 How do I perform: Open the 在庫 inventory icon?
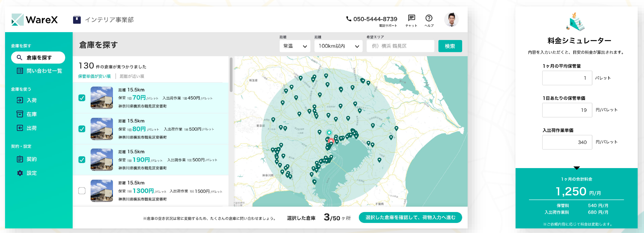20,114
